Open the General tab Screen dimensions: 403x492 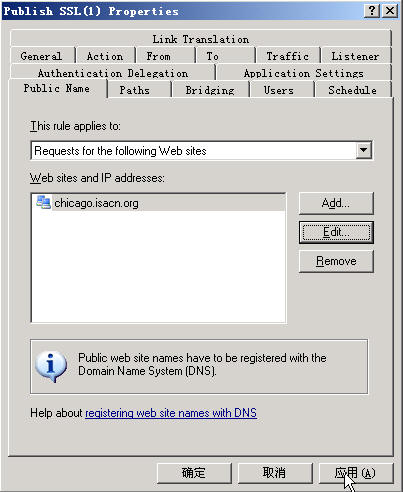point(42,56)
